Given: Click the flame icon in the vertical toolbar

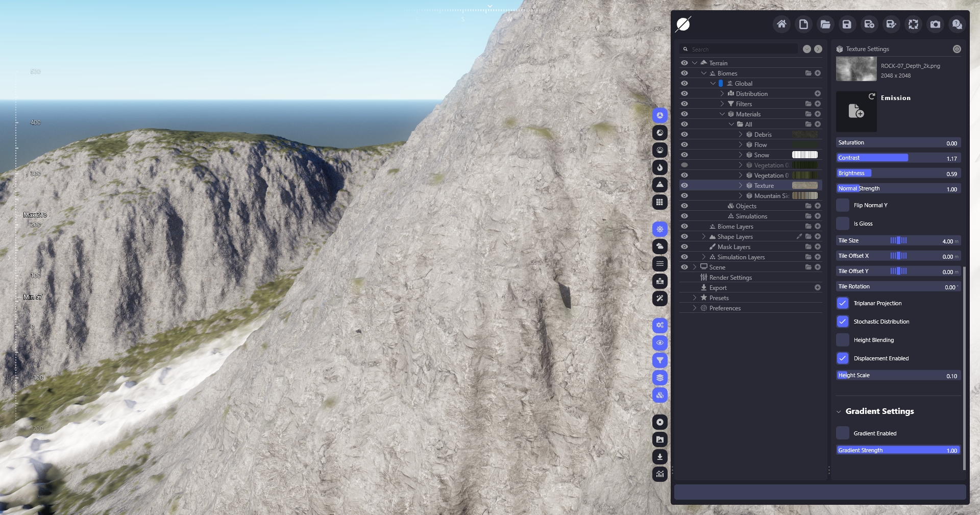Looking at the screenshot, I should [x=660, y=167].
